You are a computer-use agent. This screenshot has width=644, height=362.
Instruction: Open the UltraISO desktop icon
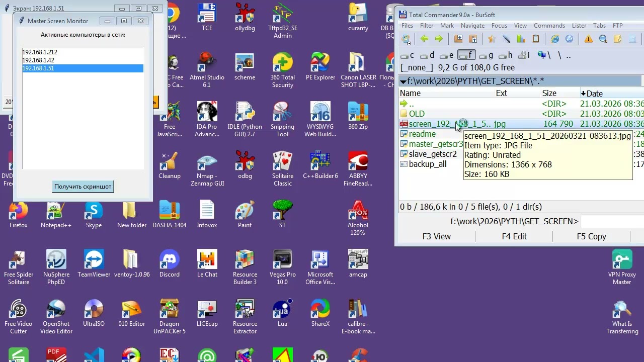[x=94, y=313]
